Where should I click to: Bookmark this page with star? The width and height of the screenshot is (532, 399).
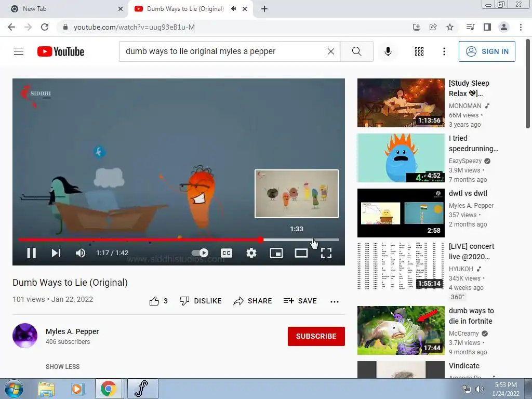click(450, 27)
